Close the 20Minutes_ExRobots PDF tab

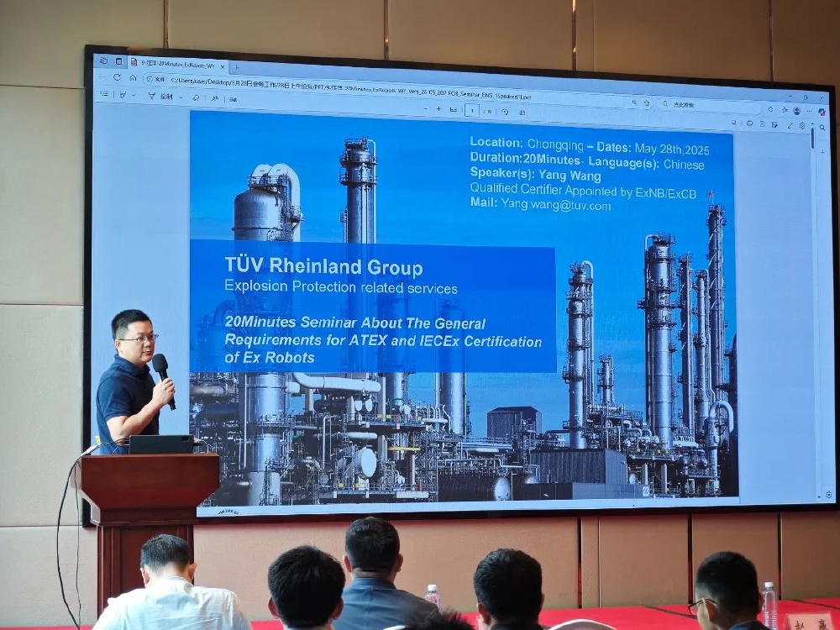coord(223,66)
